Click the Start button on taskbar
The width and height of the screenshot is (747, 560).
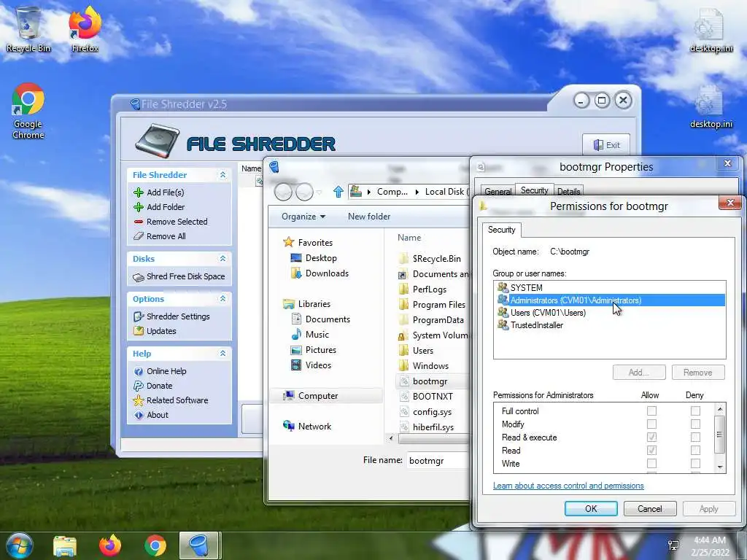click(x=20, y=545)
